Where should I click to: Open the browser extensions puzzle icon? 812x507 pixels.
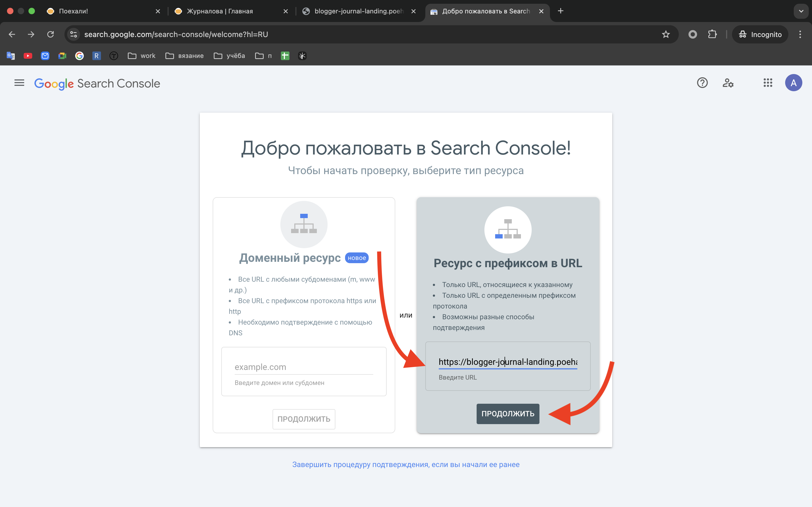click(713, 34)
